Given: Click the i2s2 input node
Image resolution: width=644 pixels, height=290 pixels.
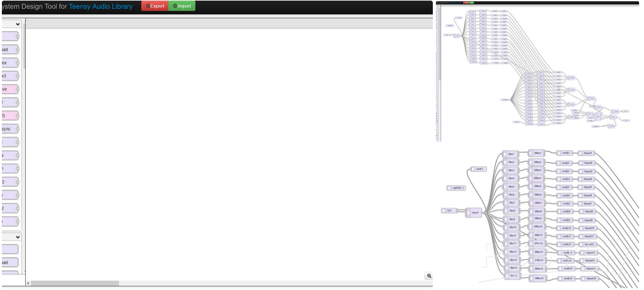Looking at the screenshot, I should click(x=448, y=211).
